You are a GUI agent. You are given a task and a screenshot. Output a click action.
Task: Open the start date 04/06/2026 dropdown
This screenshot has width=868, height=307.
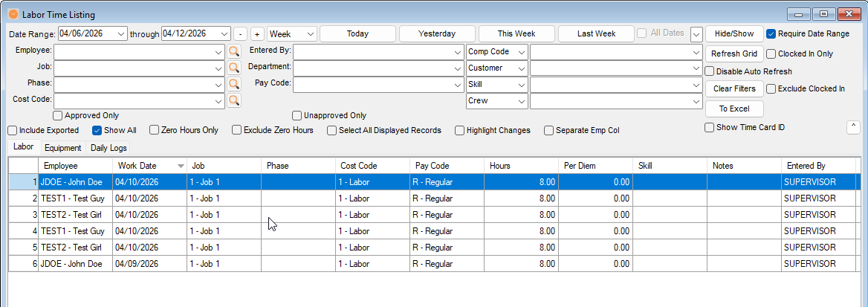(122, 33)
